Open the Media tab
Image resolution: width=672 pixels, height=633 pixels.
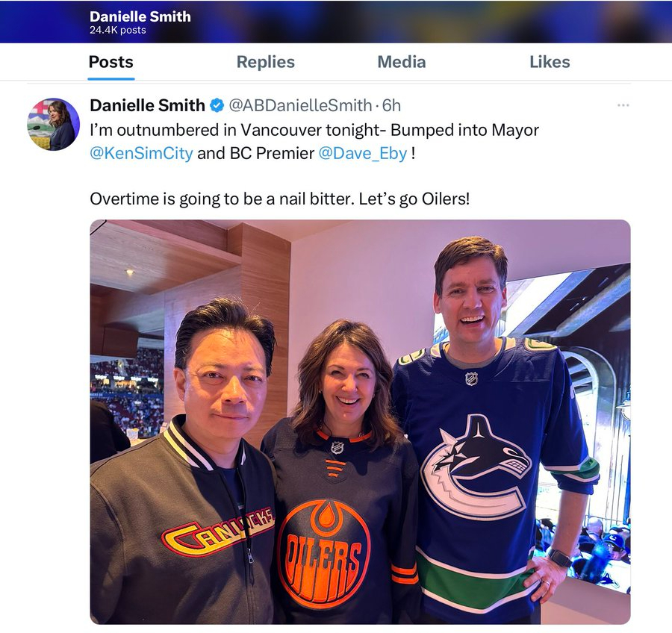402,62
